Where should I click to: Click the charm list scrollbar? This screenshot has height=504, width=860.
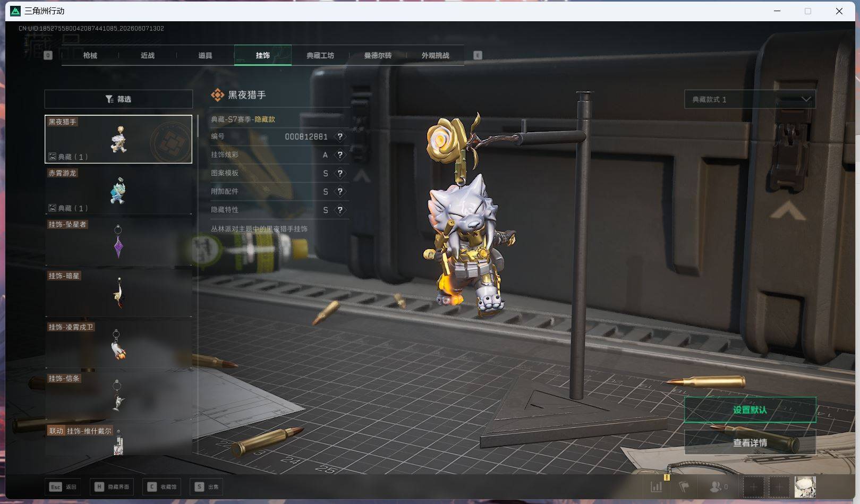[x=198, y=126]
